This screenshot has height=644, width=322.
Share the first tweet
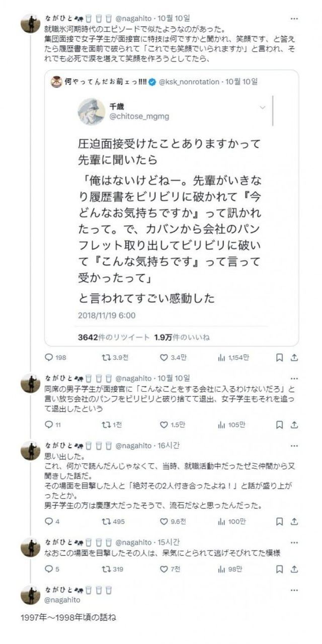tap(294, 358)
